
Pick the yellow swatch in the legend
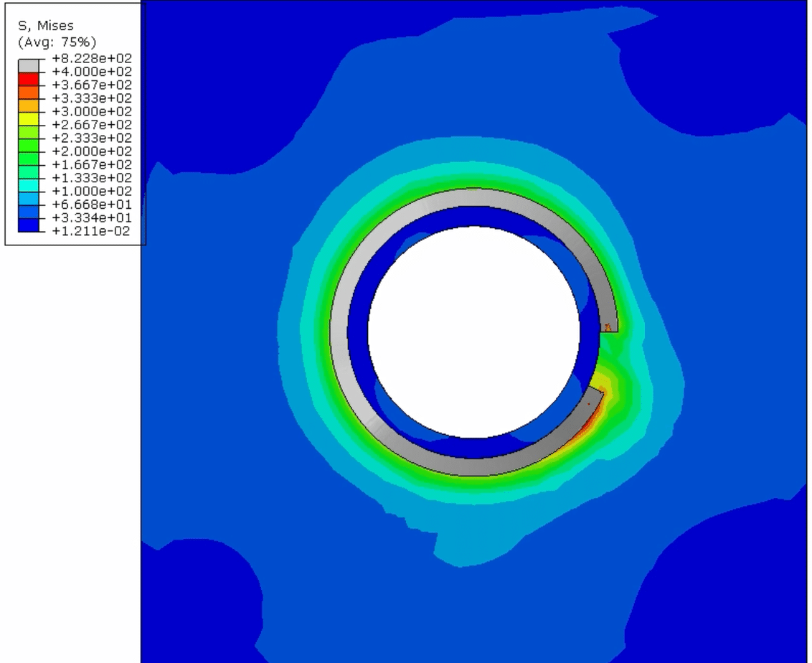tap(28, 118)
